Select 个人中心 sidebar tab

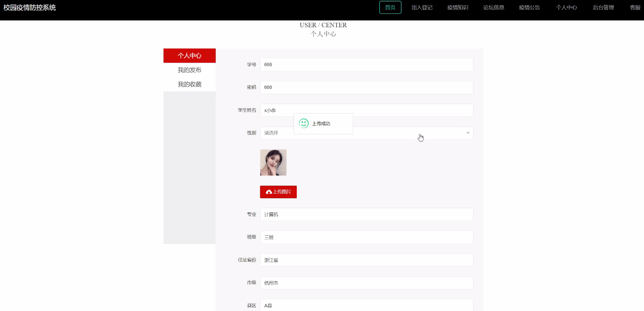pos(189,56)
